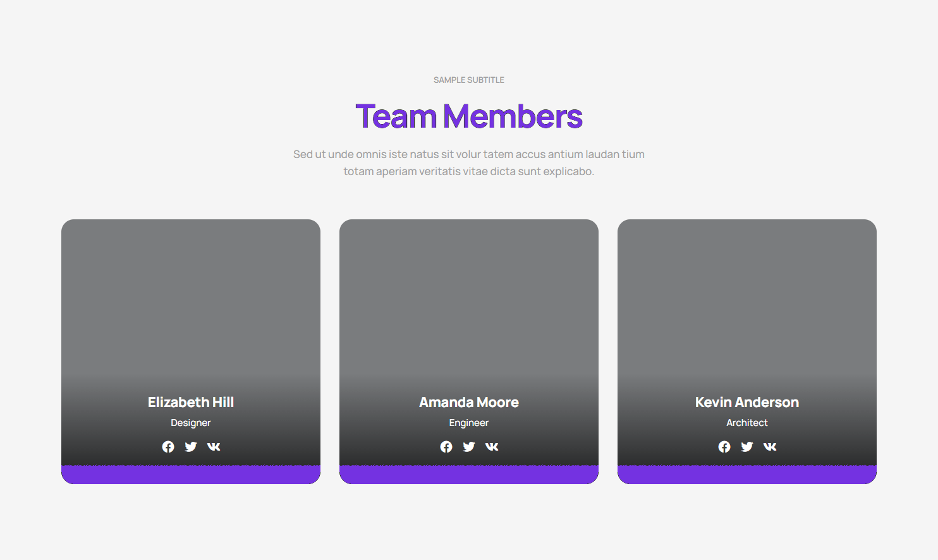
Task: Open Elizabeth Hill's Twitter profile icon
Action: (x=191, y=447)
